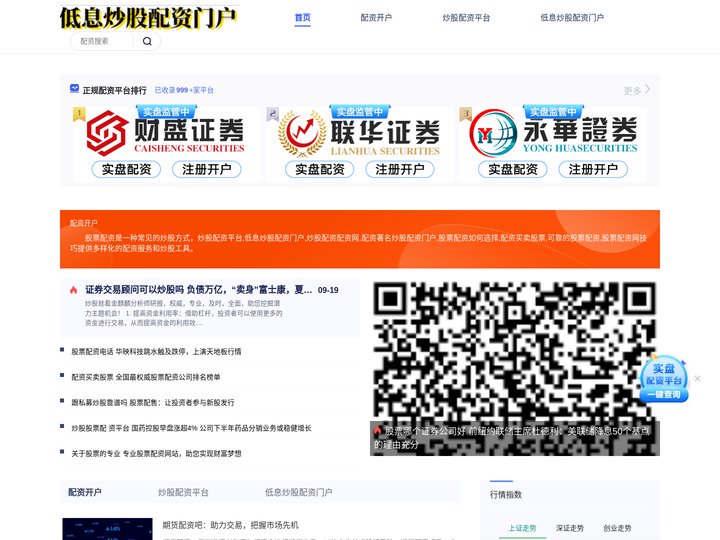Click the 期货配资吧 article thumbnail
Screen dimensions: 720x540
[107, 529]
